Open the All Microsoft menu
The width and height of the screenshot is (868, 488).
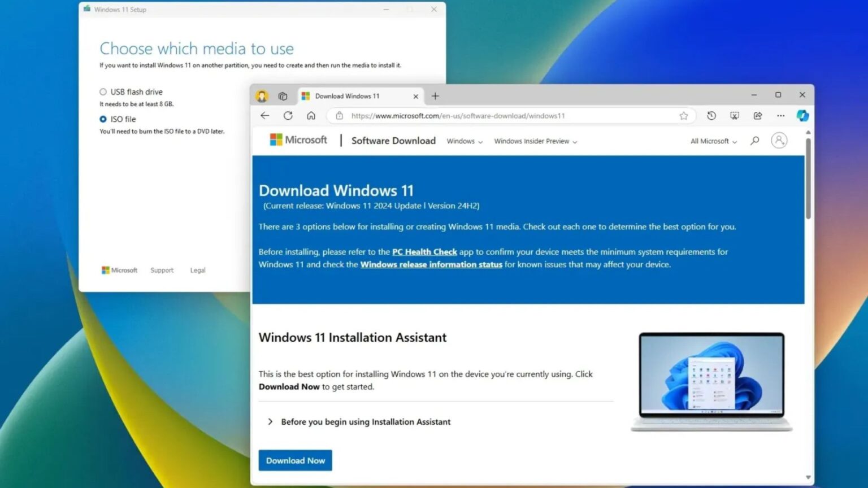pyautogui.click(x=712, y=141)
